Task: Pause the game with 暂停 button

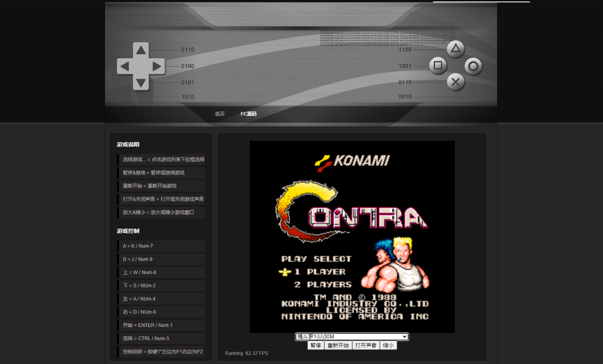Action: click(x=316, y=345)
